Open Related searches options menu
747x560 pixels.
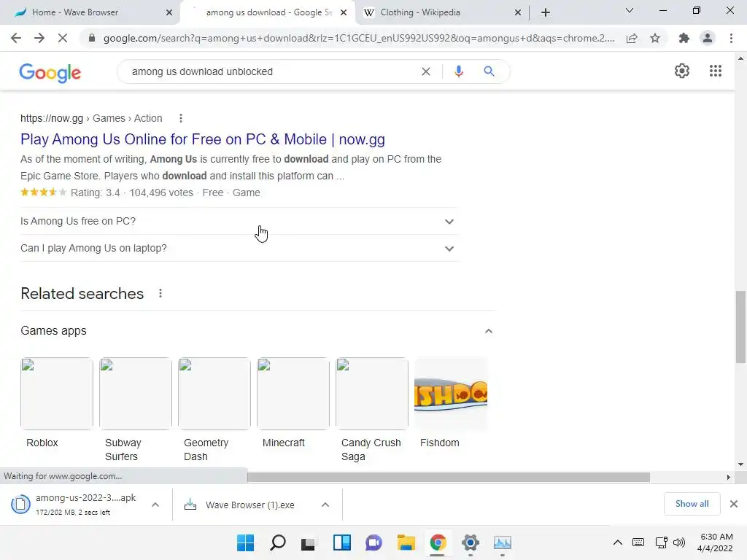(x=160, y=293)
